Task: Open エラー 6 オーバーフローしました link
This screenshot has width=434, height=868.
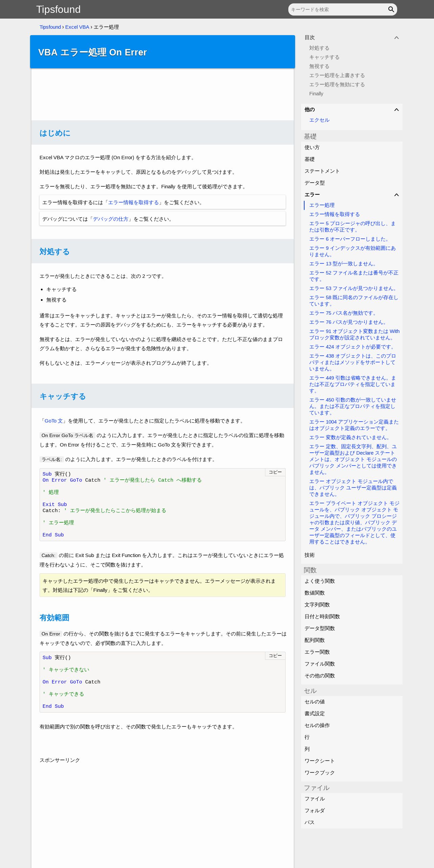Action: [x=349, y=239]
